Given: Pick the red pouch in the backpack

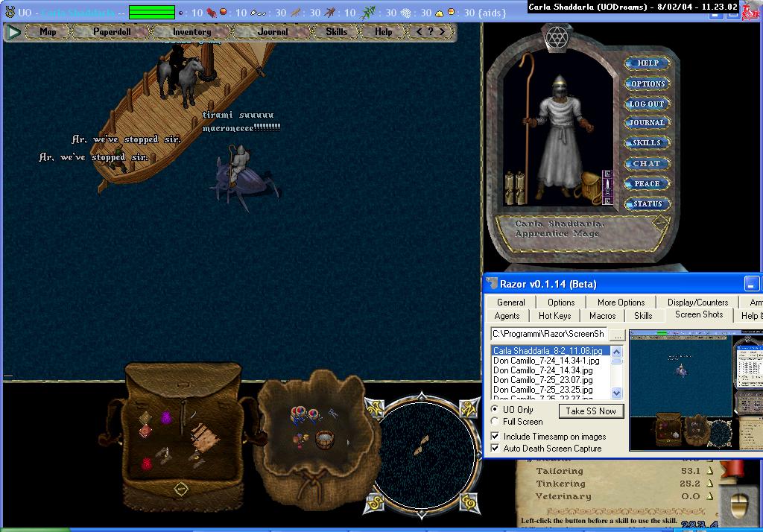Looking at the screenshot, I should point(147,463).
